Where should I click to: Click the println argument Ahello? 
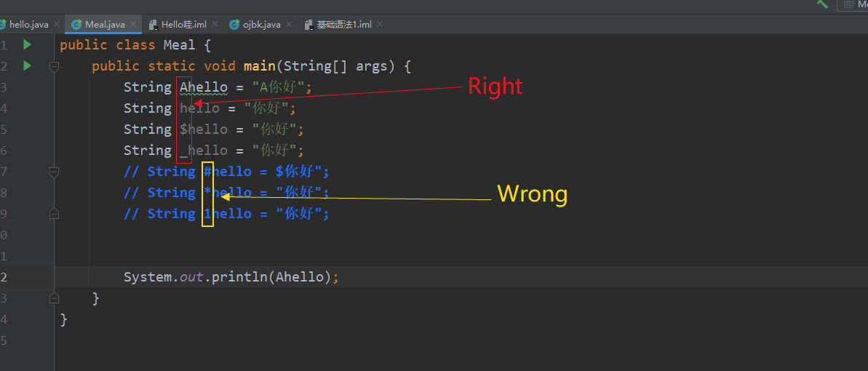pos(300,276)
